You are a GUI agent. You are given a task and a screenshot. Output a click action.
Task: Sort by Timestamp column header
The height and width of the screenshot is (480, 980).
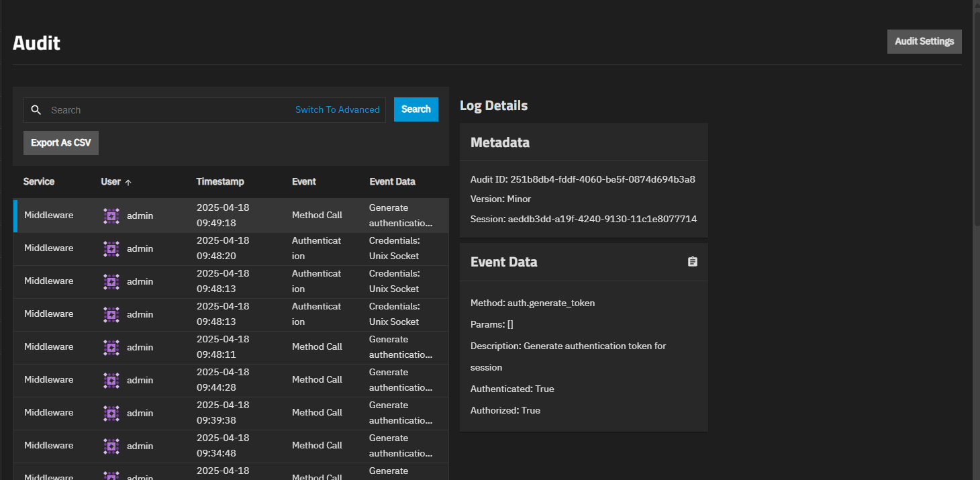pyautogui.click(x=220, y=182)
